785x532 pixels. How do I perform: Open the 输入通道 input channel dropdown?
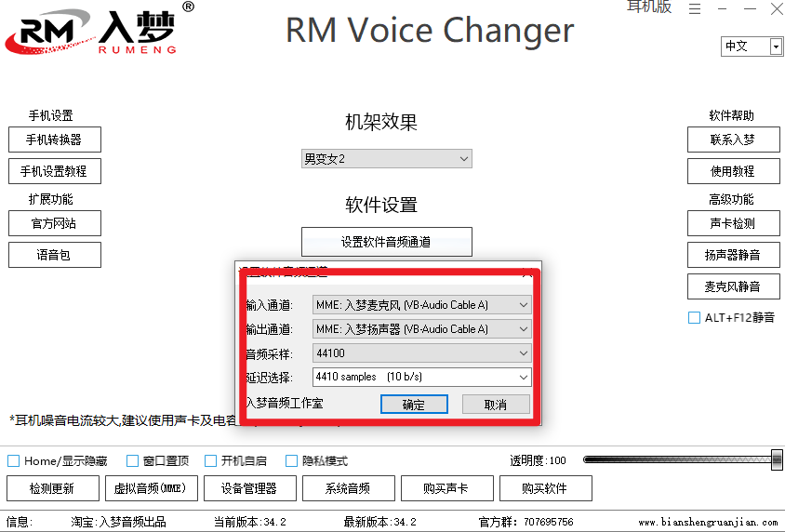[421, 305]
